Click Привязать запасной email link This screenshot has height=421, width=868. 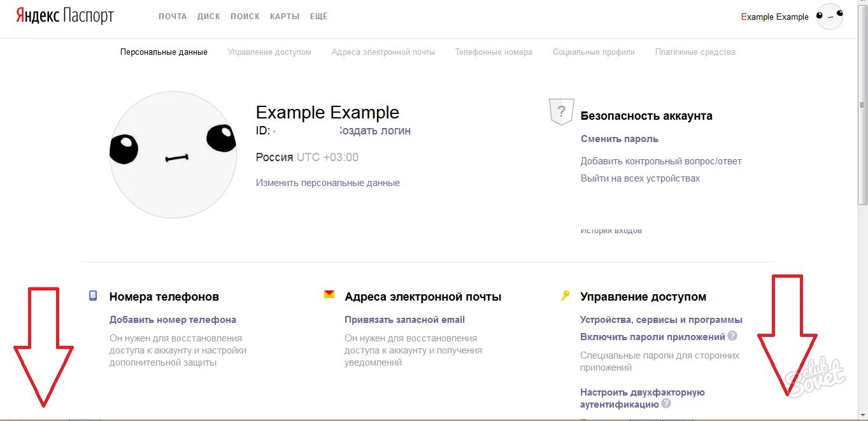click(x=405, y=320)
